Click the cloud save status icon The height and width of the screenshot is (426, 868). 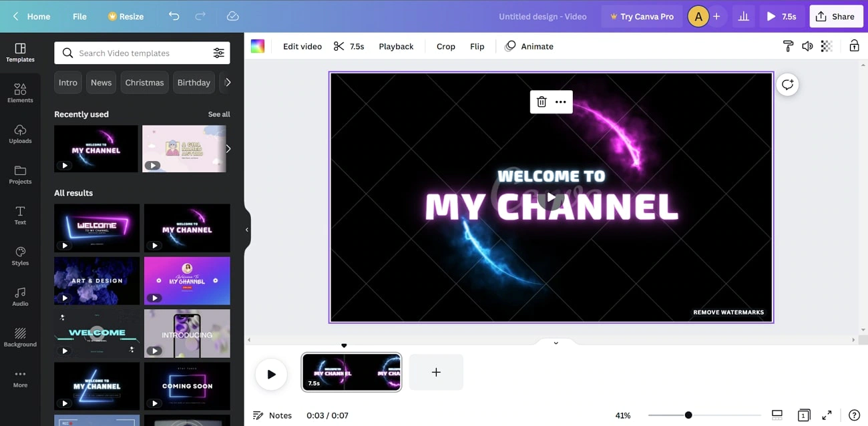(232, 16)
